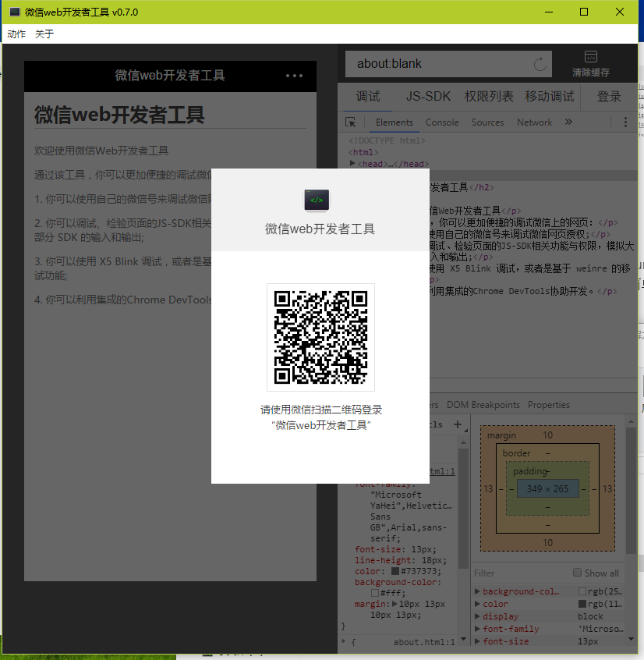The width and height of the screenshot is (644, 660).
Task: Click the app icon in the title bar
Action: tap(14, 12)
